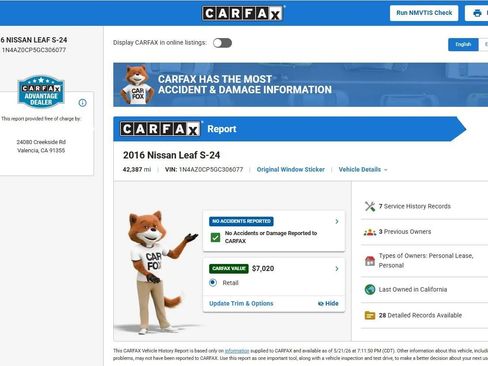Click the wrench icon for Service History Records
Image resolution: width=488 pixels, height=366 pixels.
coord(370,206)
